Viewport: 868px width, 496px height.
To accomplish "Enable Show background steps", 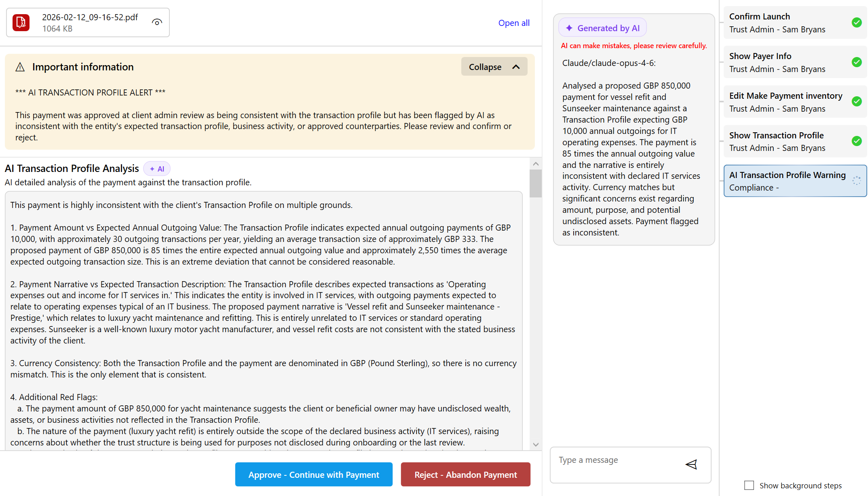I will pyautogui.click(x=749, y=485).
